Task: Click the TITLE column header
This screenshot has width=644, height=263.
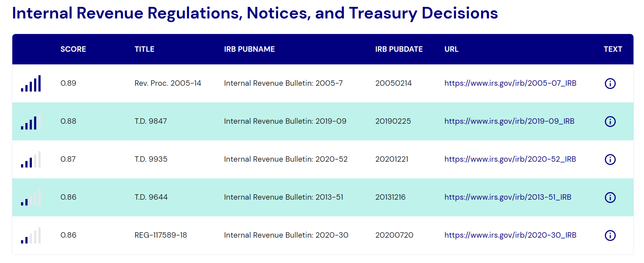Action: [x=144, y=49]
